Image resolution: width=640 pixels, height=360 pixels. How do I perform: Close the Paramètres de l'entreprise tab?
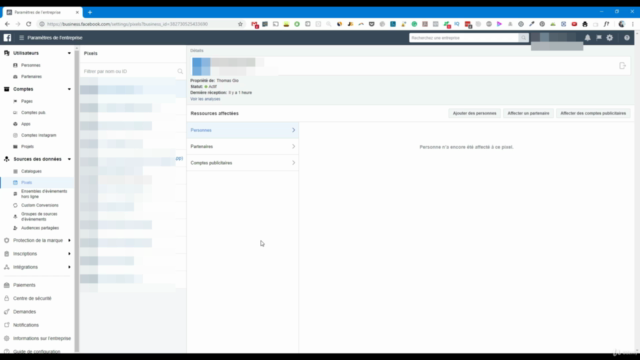click(77, 12)
